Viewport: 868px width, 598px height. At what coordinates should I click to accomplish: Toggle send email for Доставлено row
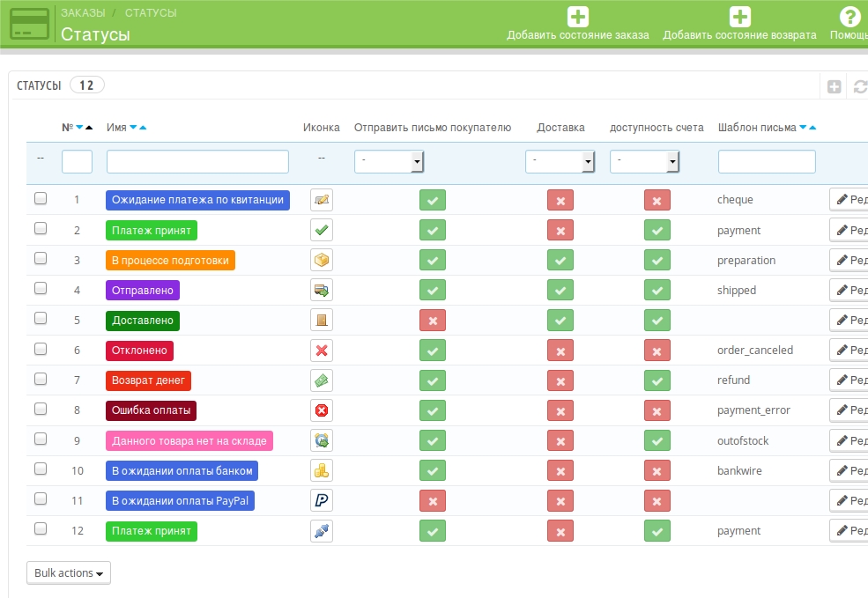tap(433, 321)
